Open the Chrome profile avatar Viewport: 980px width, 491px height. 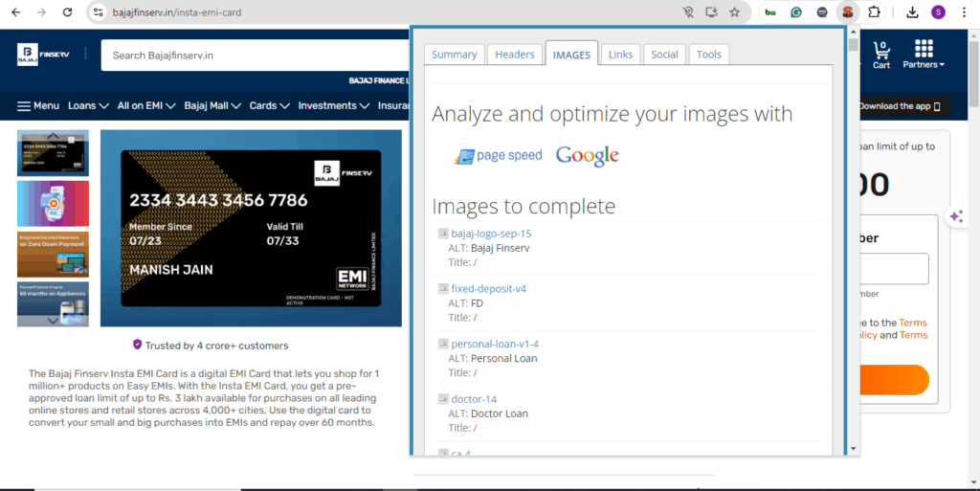tap(938, 11)
